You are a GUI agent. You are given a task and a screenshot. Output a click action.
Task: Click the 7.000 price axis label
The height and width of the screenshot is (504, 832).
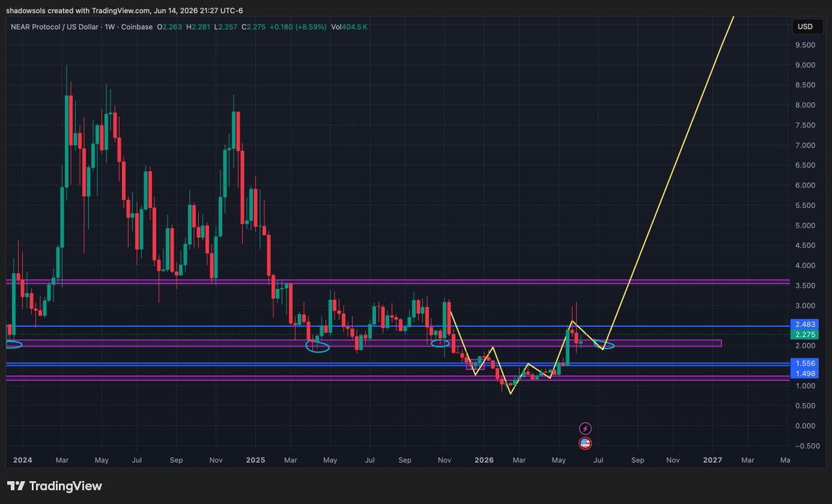coord(805,146)
